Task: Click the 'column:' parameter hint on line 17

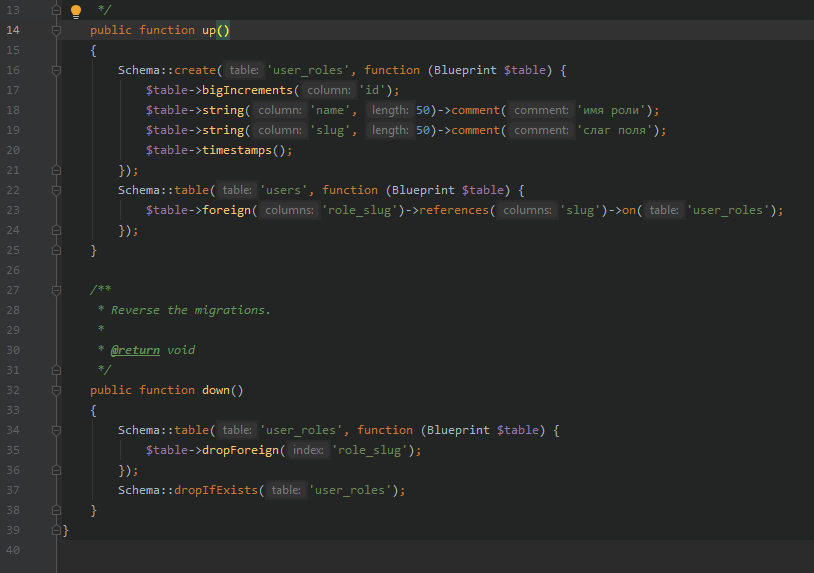Action: click(x=329, y=90)
